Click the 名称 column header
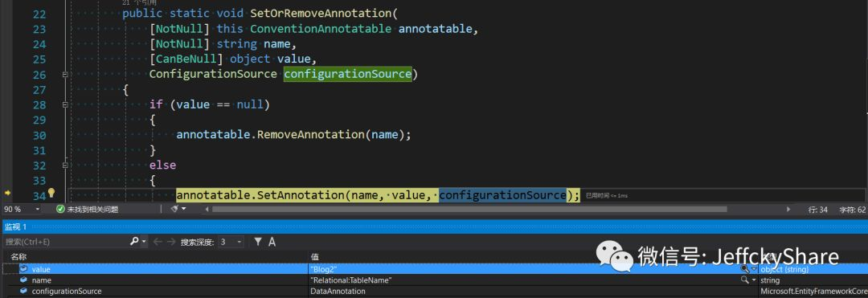 click(18, 256)
